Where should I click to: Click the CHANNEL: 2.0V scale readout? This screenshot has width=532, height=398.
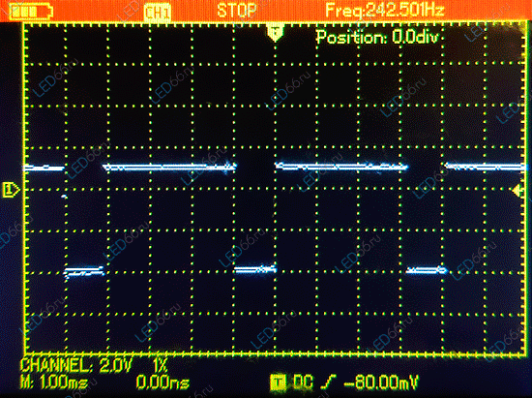coord(76,365)
